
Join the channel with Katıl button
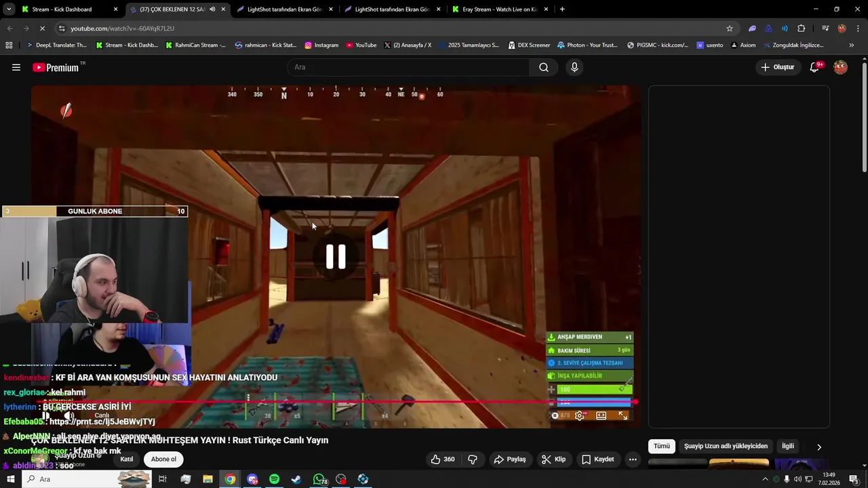coord(127,460)
